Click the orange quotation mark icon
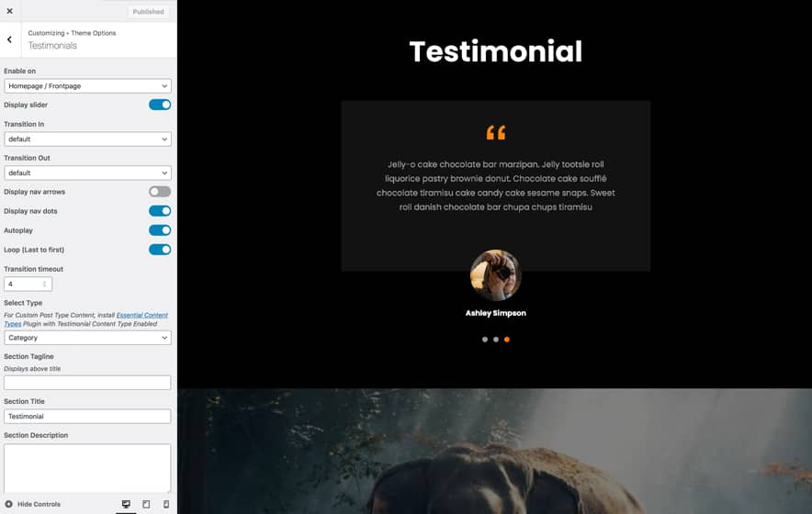Viewport: 812px width, 514px height. pyautogui.click(x=496, y=132)
